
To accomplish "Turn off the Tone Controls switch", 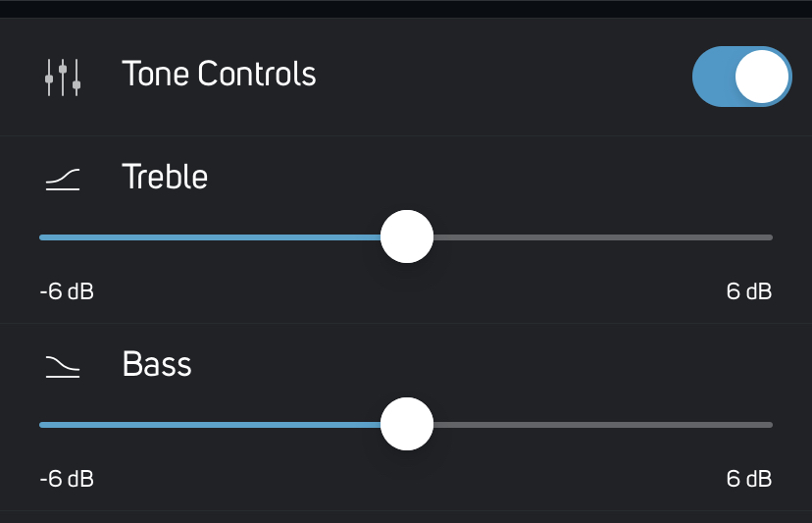I will pos(741,77).
